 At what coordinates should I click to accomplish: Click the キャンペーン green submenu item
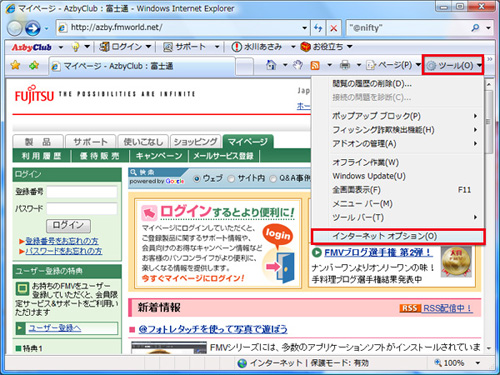pos(159,156)
